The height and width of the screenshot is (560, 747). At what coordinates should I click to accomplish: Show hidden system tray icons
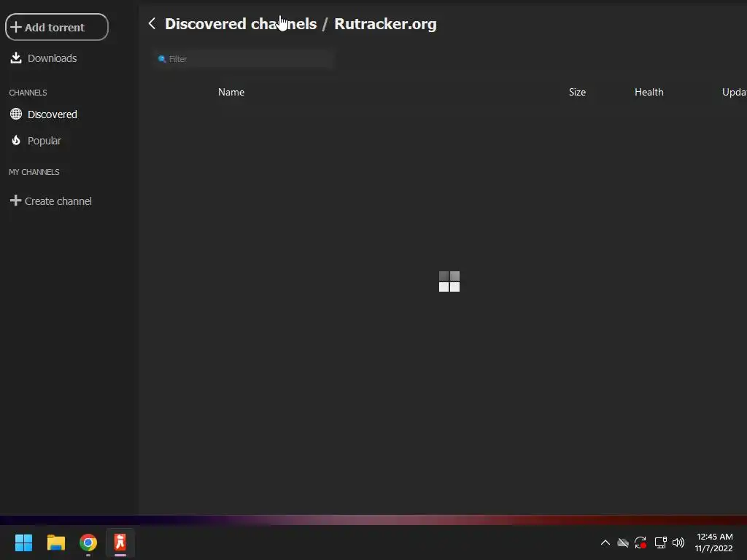click(x=605, y=542)
